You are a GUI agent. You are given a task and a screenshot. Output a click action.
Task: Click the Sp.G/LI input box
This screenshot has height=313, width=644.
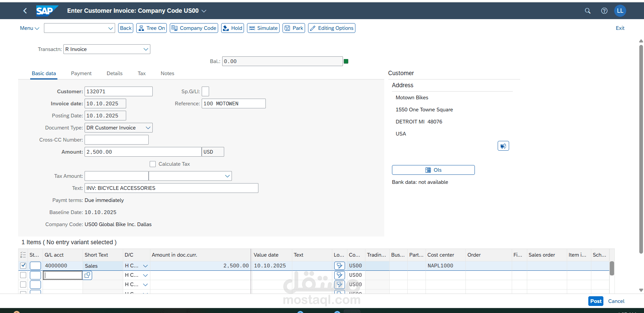click(205, 92)
